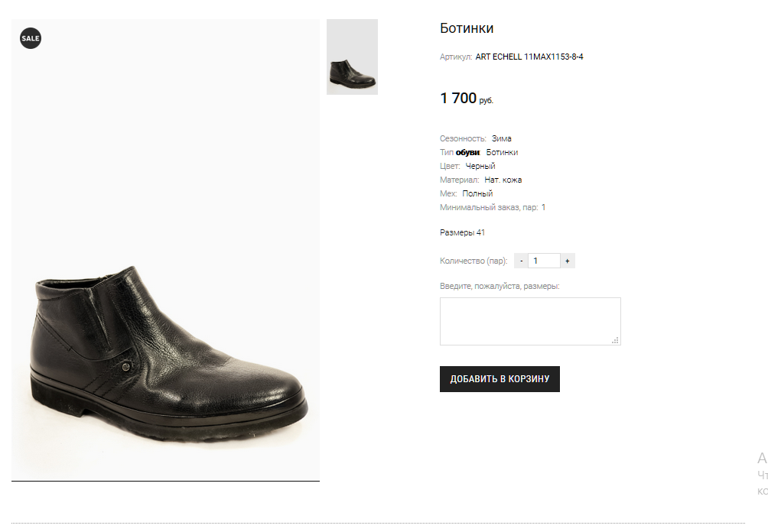Increase pair quantity with plus button
Viewport: 768px width, 532px height.
[567, 261]
